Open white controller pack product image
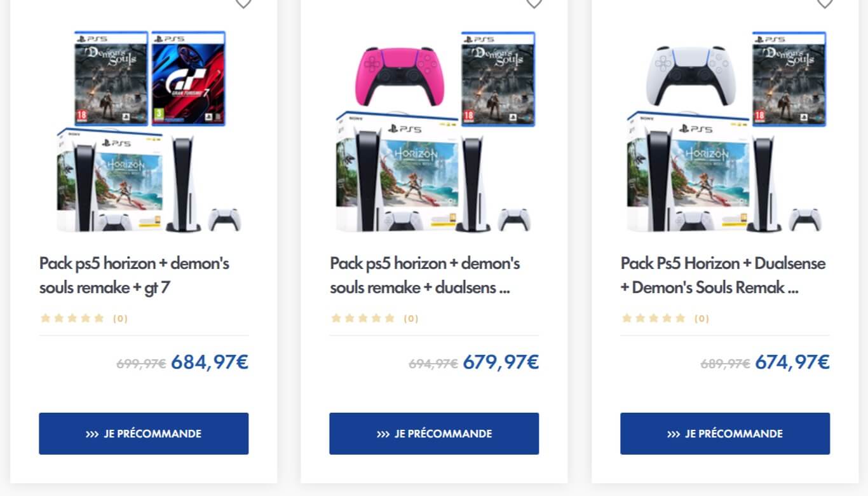This screenshot has height=496, width=868. [x=725, y=132]
